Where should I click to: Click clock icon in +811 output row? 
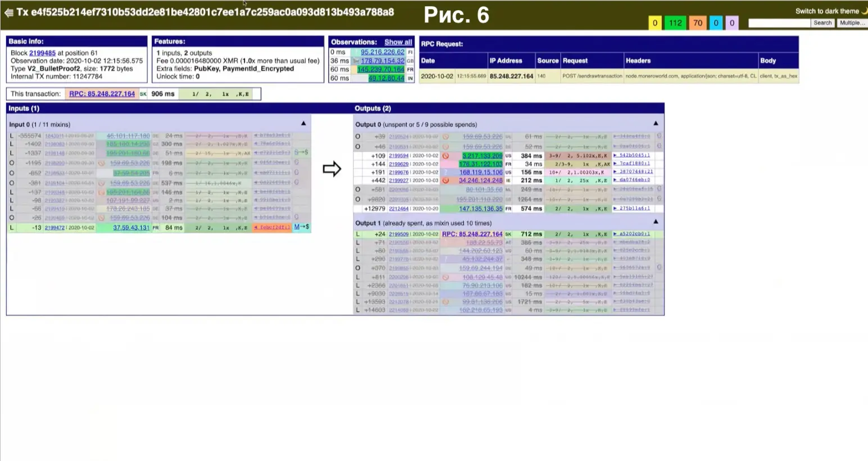click(x=446, y=277)
